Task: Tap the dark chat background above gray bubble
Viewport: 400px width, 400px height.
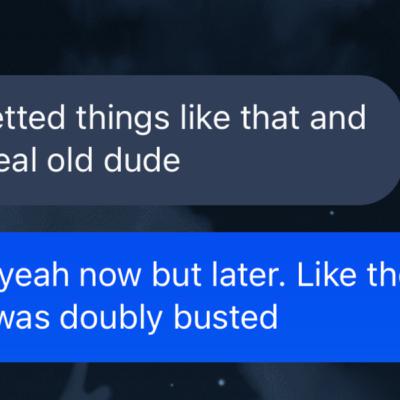Action: tap(200, 37)
